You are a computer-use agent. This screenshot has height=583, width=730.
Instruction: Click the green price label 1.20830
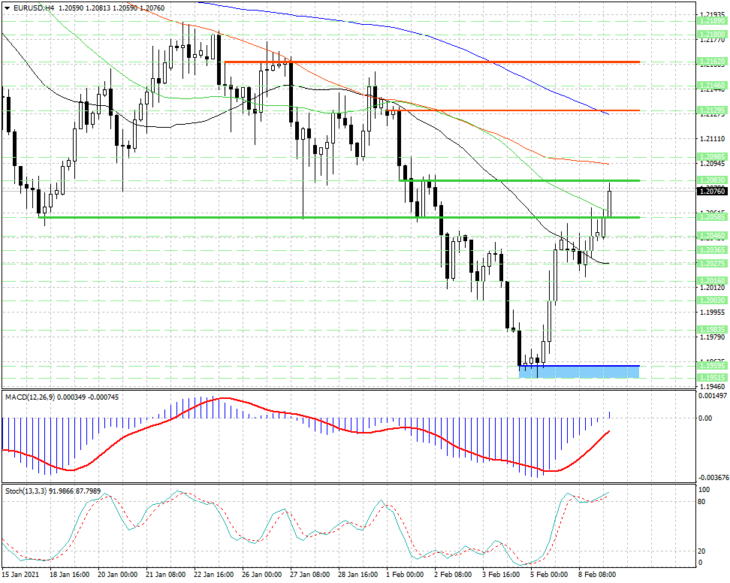[712, 180]
